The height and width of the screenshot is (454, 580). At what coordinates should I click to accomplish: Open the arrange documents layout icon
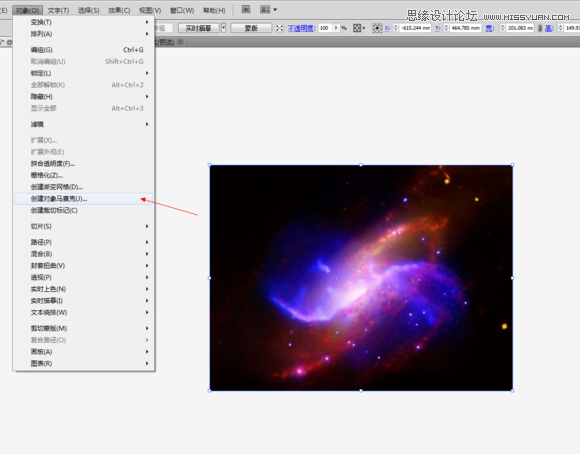(268, 10)
